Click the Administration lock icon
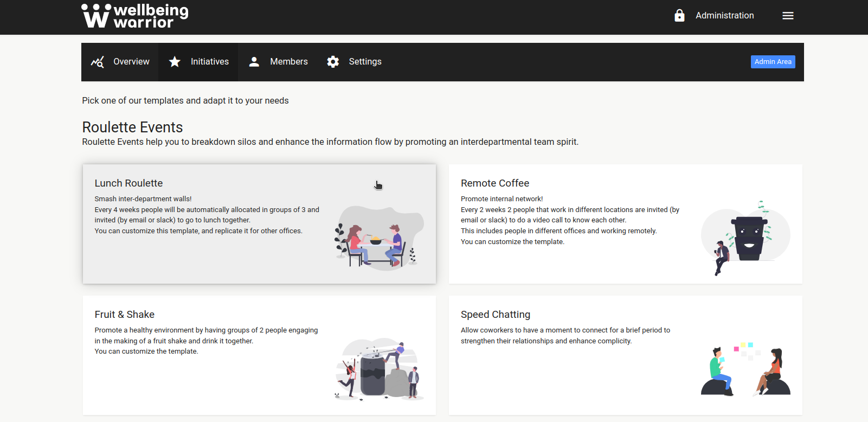The height and width of the screenshot is (422, 868). [679, 16]
